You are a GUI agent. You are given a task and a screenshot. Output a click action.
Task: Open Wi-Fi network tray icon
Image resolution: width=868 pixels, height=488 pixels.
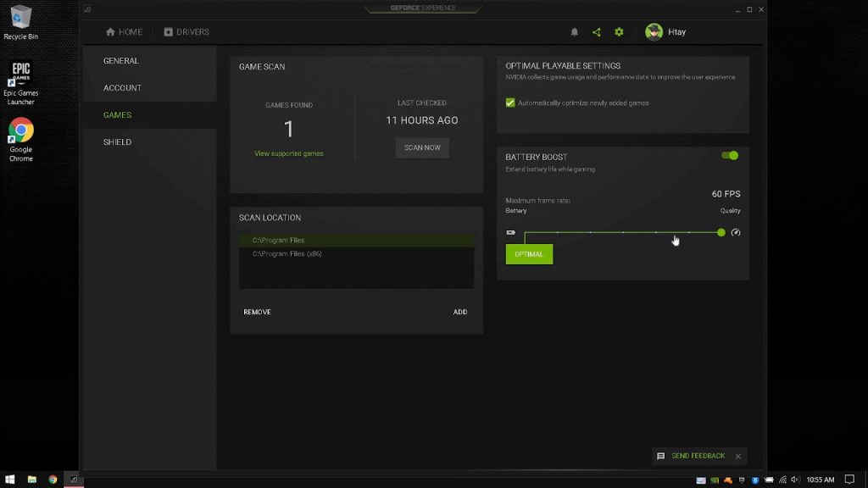[x=782, y=480]
